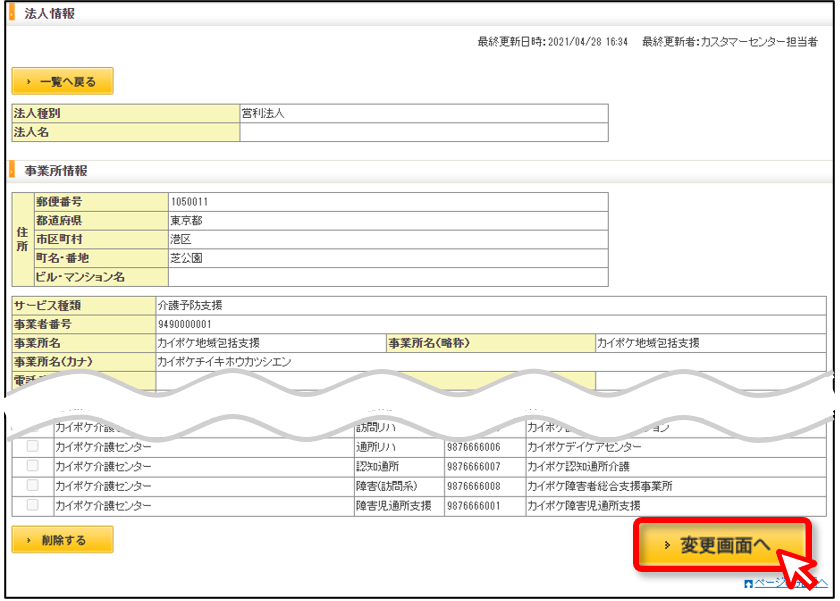Follow the page-top link at bottom right
Screen dimensions: 840x601
coord(790,583)
